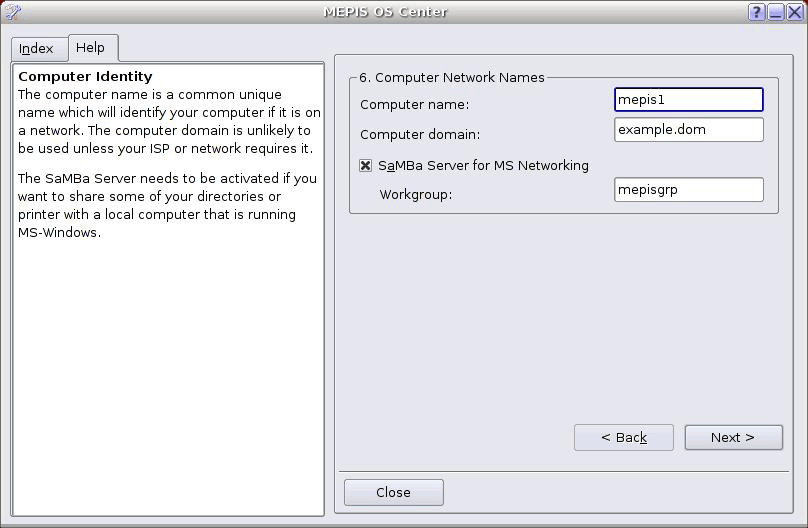Toggle the SaMBa Server for MS Networking checkbox
This screenshot has width=808, height=528.
click(x=366, y=166)
